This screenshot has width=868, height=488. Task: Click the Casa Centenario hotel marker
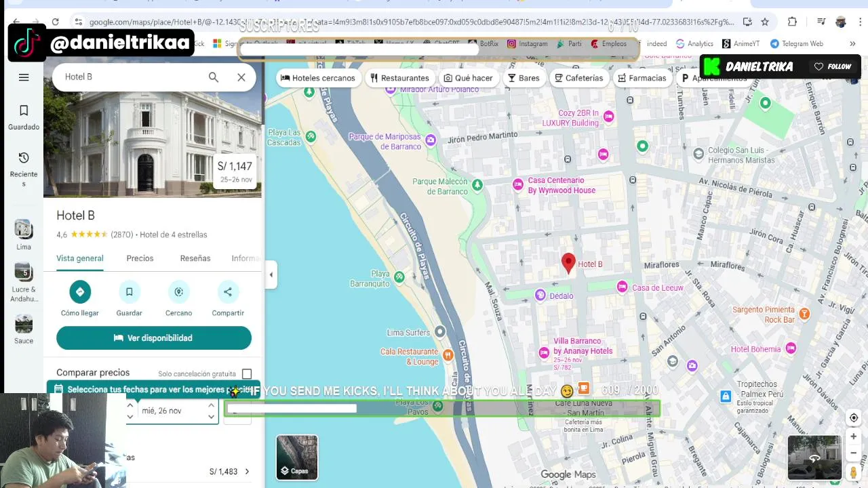point(518,184)
